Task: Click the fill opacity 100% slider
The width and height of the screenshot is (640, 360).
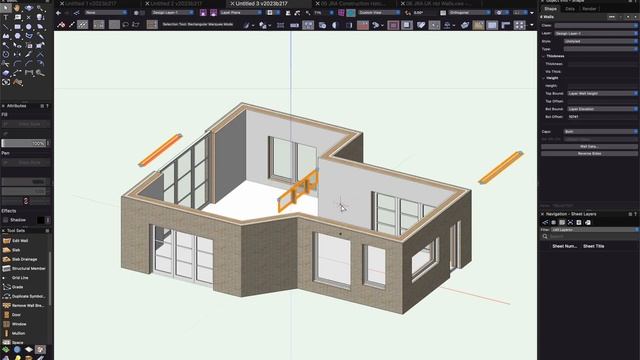Action: click(x=24, y=143)
